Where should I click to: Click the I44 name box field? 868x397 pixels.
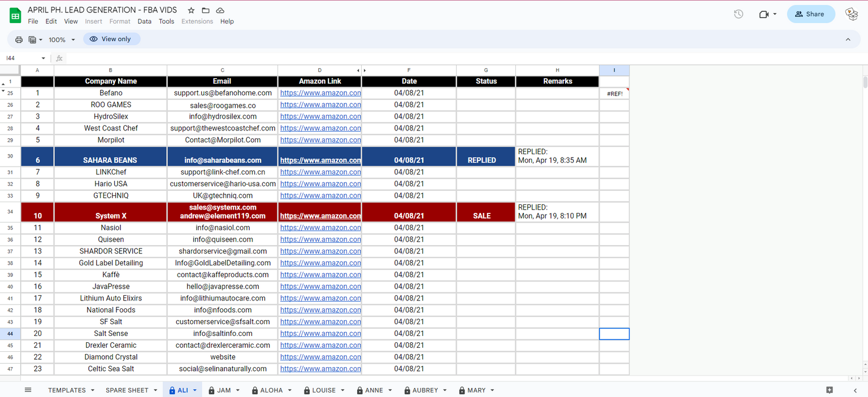tap(21, 58)
